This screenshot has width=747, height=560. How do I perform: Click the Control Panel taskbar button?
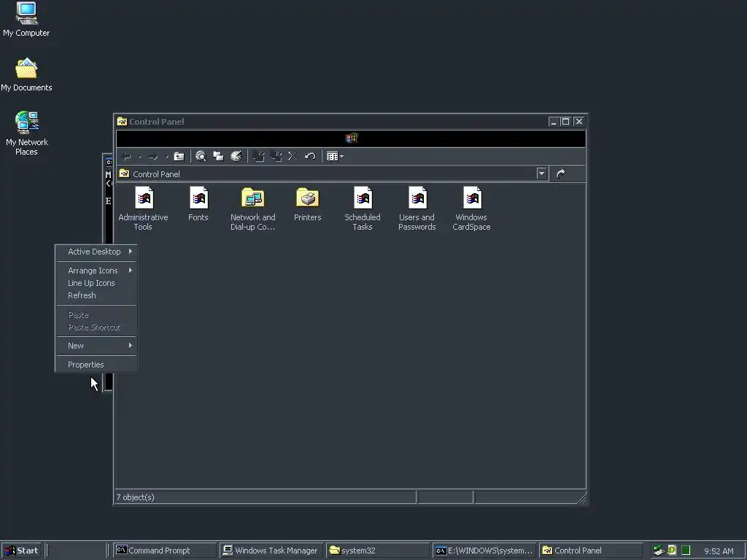(x=592, y=551)
